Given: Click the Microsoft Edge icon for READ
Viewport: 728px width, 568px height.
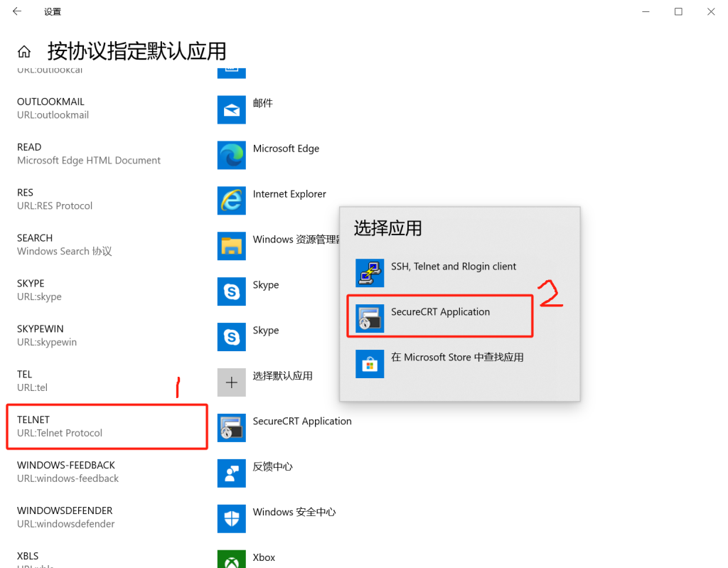Looking at the screenshot, I should click(x=231, y=155).
